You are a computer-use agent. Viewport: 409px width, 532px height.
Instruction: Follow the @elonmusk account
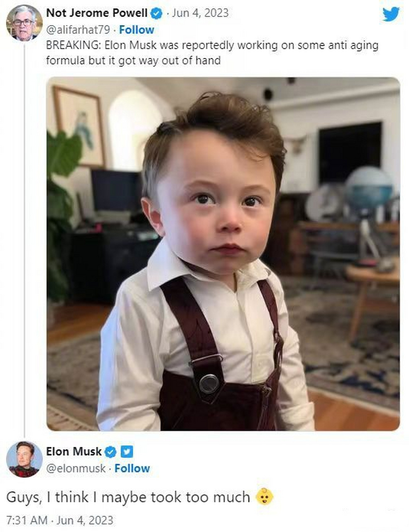[132, 468]
